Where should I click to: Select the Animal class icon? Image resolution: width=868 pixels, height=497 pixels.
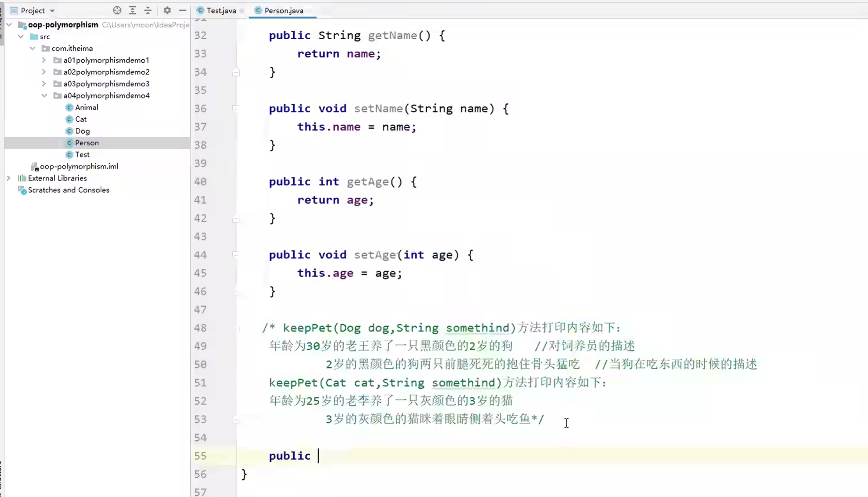[x=69, y=107]
